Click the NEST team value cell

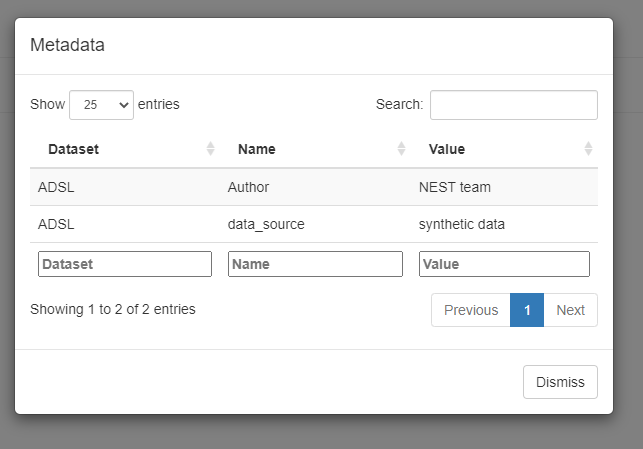[x=455, y=187]
